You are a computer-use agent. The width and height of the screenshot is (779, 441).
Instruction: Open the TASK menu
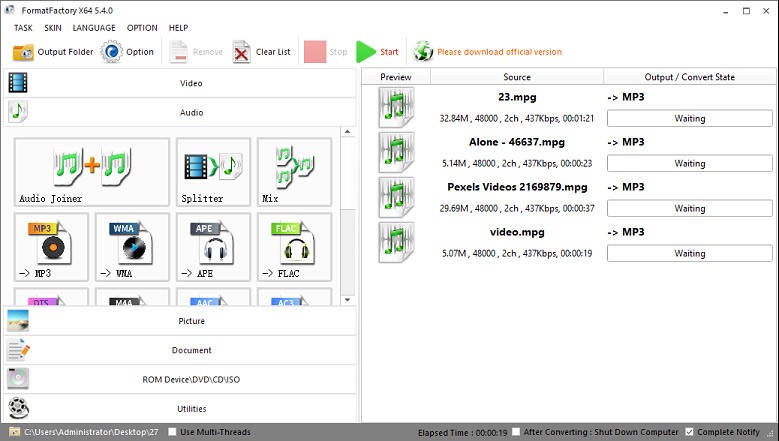click(23, 28)
